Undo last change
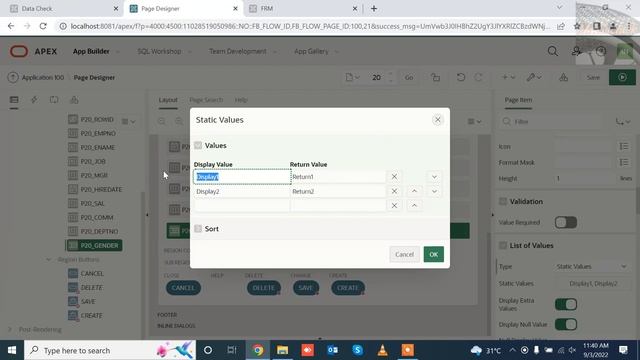The image size is (640, 360). click(461, 78)
